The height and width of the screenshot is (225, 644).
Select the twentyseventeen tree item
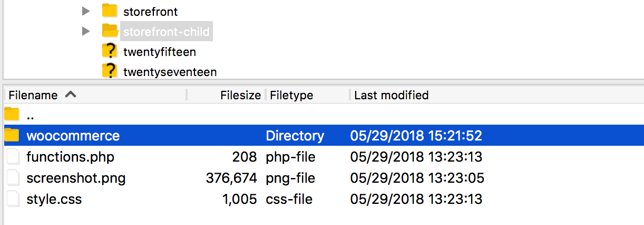(x=170, y=71)
